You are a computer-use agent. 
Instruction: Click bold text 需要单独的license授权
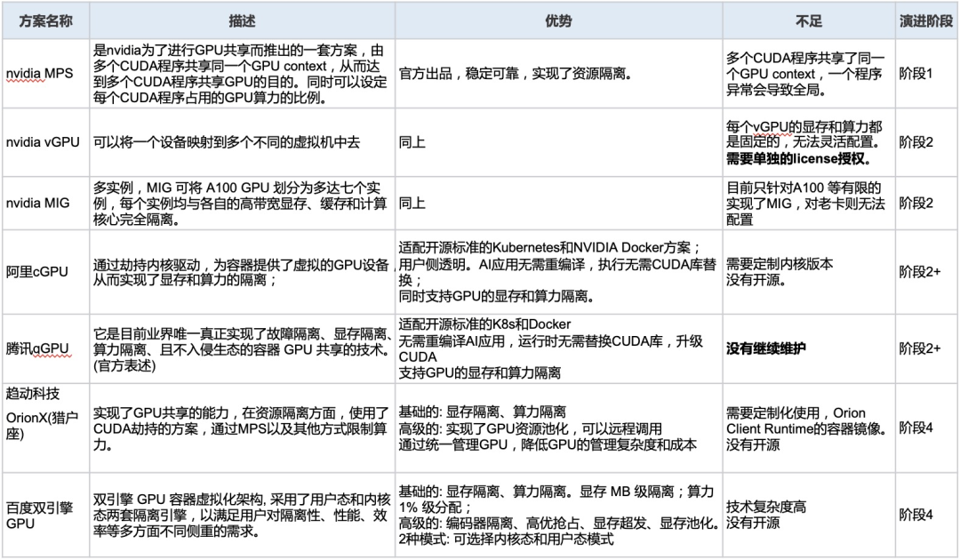point(798,158)
